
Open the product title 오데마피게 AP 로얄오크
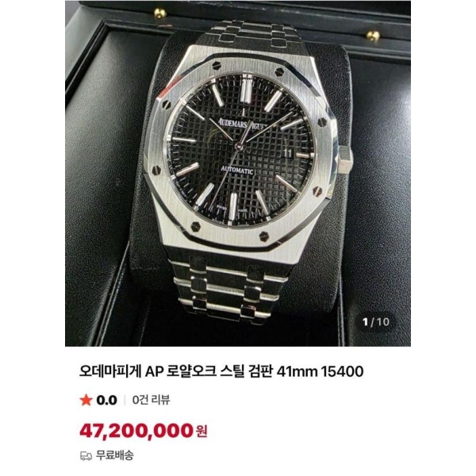(221, 371)
